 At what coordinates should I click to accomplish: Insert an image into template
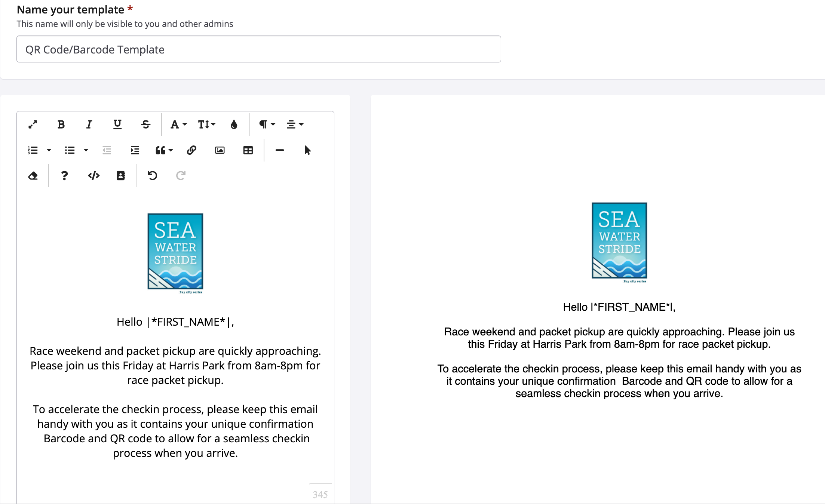point(220,150)
